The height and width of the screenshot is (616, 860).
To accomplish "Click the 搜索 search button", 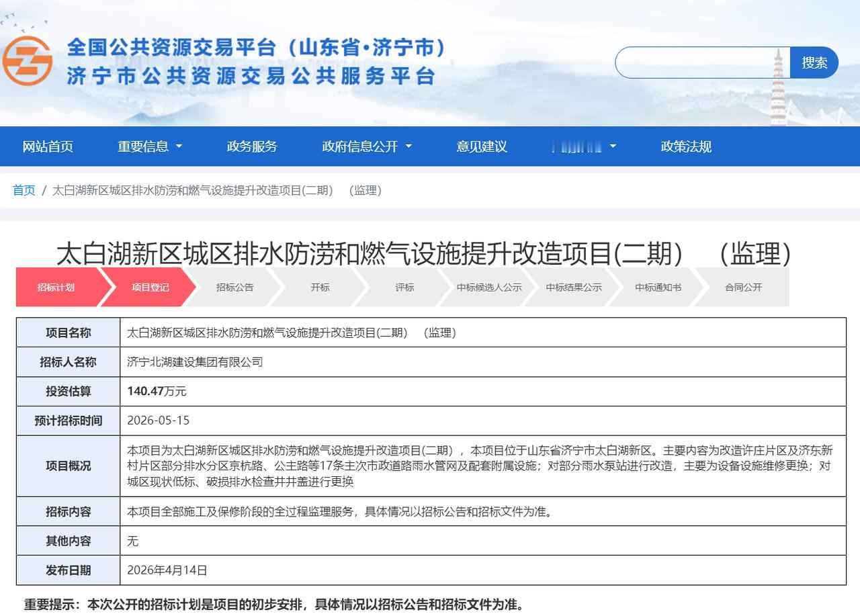I will [814, 62].
